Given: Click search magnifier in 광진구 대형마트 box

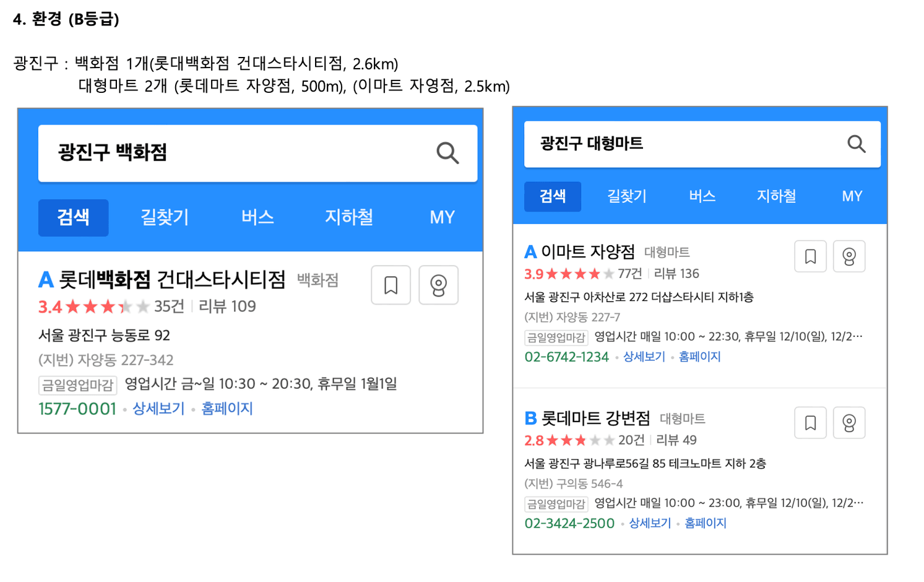Looking at the screenshot, I should pos(857,144).
